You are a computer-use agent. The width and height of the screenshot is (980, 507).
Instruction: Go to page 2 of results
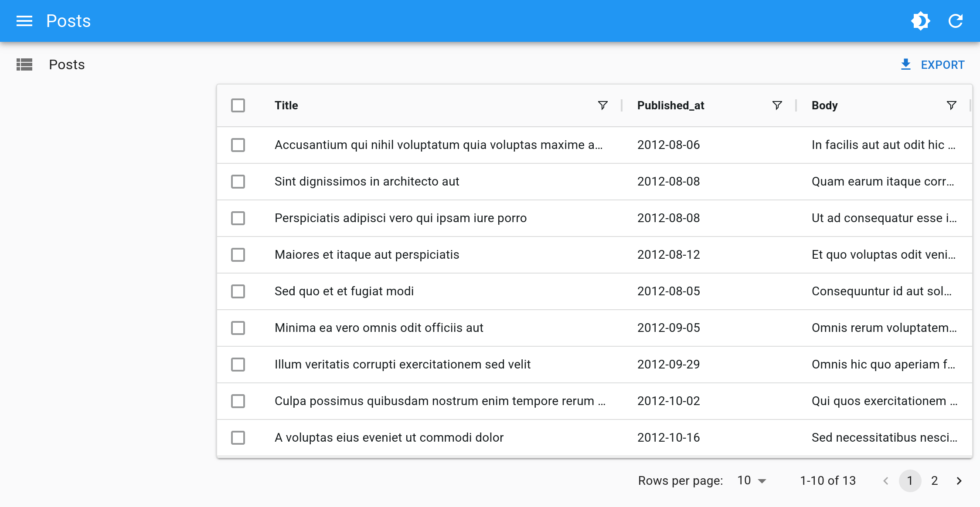[934, 480]
